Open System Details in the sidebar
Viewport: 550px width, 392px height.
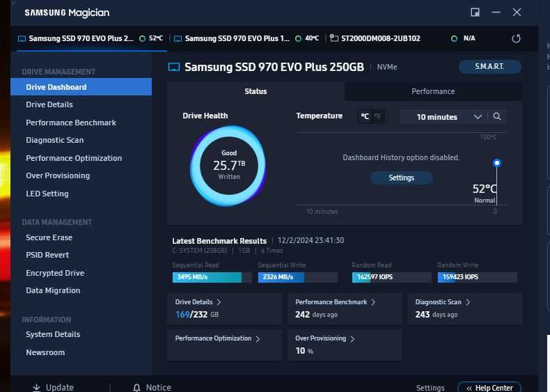(53, 334)
